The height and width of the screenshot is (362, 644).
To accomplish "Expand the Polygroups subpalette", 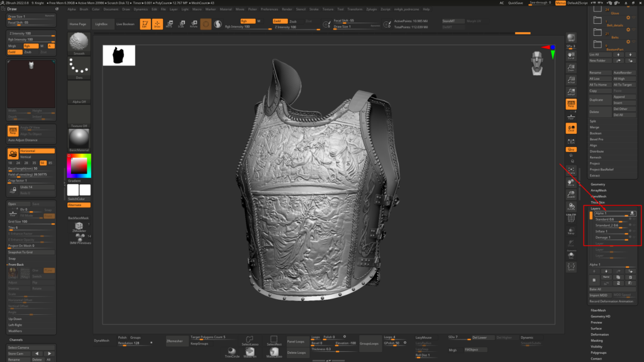I will (x=599, y=353).
